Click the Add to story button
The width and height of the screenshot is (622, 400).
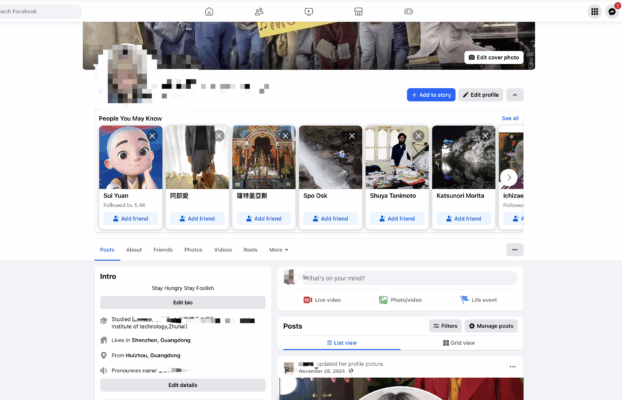(431, 95)
